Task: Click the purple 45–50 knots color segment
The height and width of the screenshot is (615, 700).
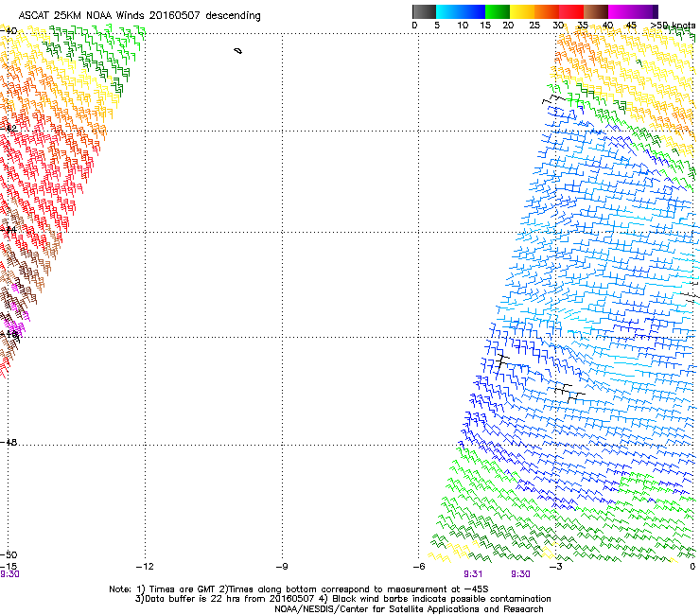Action: [x=645, y=11]
